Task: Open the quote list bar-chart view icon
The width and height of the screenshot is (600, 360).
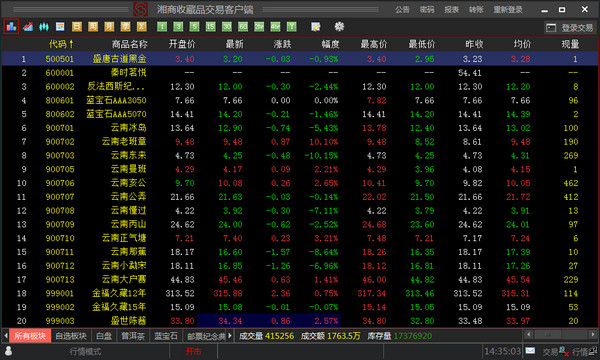Action: [11, 26]
